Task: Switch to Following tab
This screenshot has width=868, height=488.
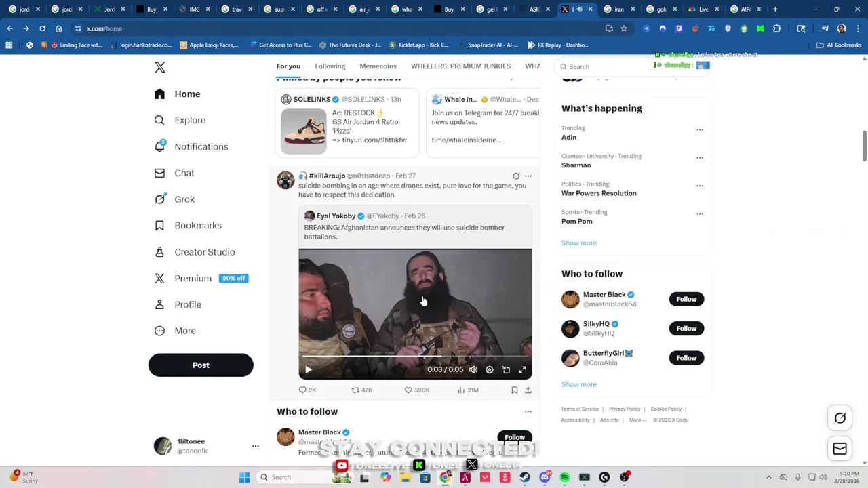Action: tap(330, 66)
